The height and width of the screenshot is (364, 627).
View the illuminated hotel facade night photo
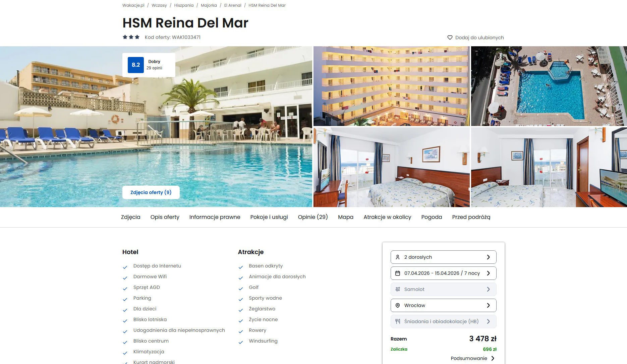tap(391, 86)
